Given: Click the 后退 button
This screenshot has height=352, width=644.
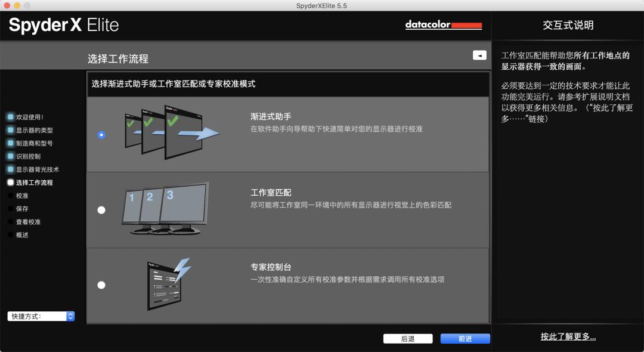Looking at the screenshot, I should pyautogui.click(x=408, y=339).
